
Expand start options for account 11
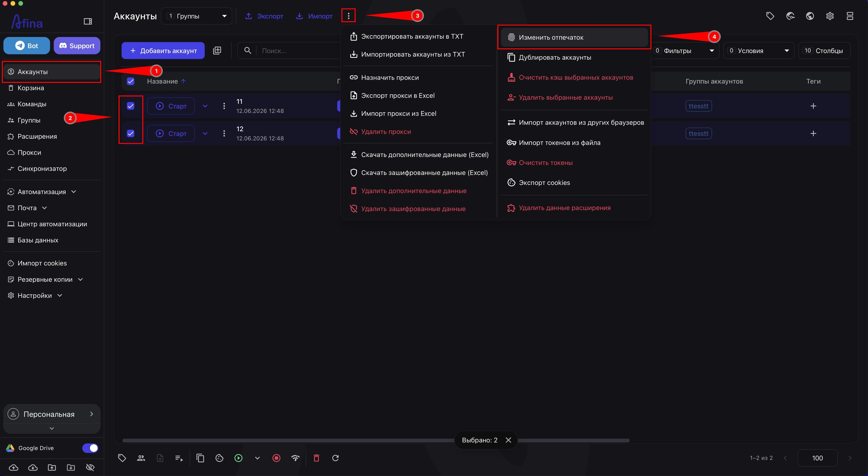[205, 106]
